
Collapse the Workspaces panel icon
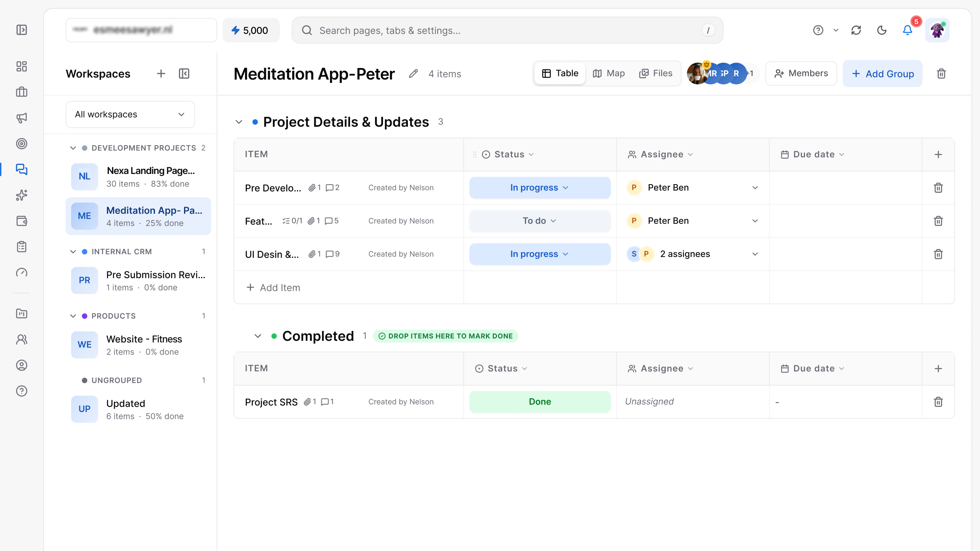pyautogui.click(x=184, y=74)
